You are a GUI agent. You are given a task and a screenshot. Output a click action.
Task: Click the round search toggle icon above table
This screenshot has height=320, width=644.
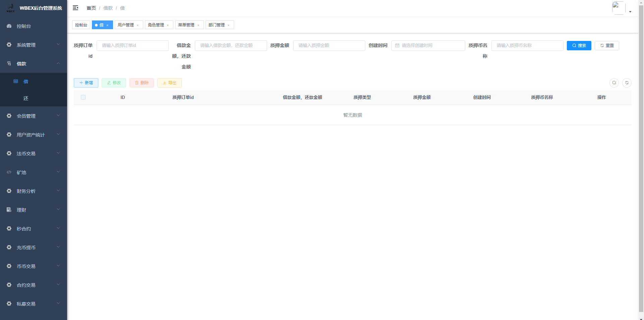pos(614,83)
